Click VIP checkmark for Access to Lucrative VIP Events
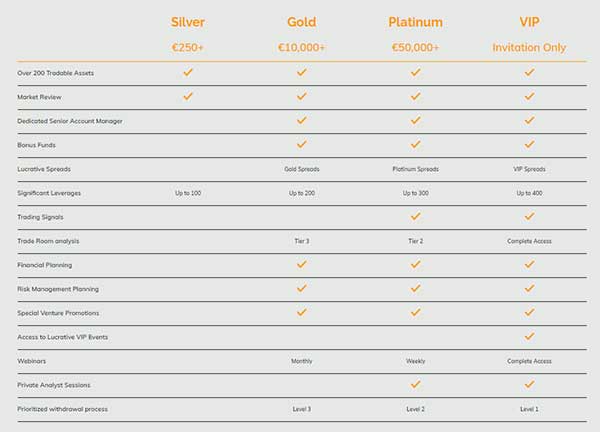Image resolution: width=600 pixels, height=432 pixels. 530,337
